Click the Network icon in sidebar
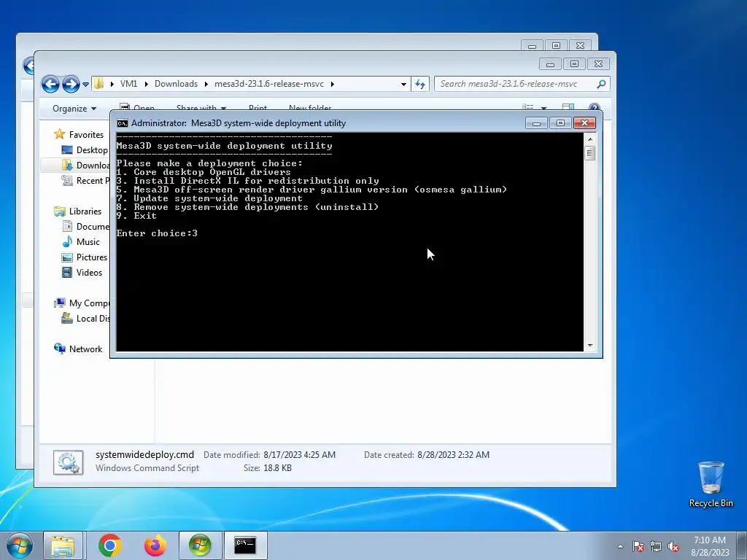Image resolution: width=747 pixels, height=560 pixels. 60,349
